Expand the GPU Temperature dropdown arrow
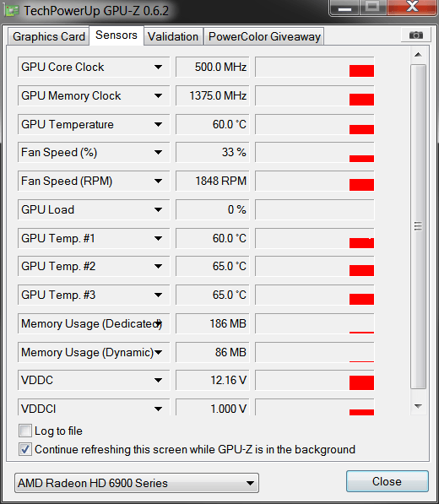 point(158,124)
